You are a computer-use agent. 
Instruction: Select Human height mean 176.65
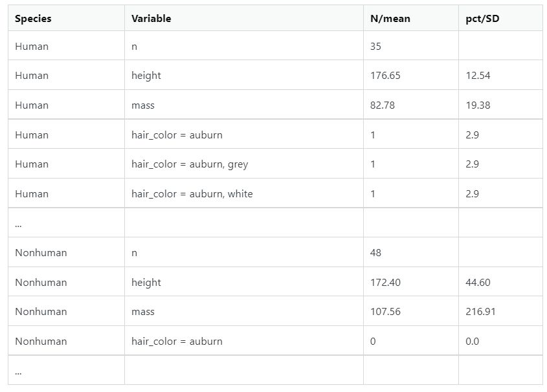pos(385,76)
